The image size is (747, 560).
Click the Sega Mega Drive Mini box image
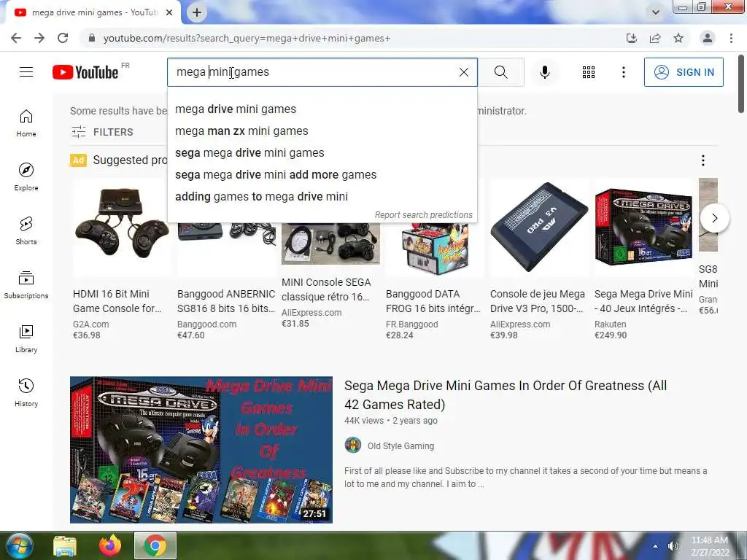coord(643,227)
